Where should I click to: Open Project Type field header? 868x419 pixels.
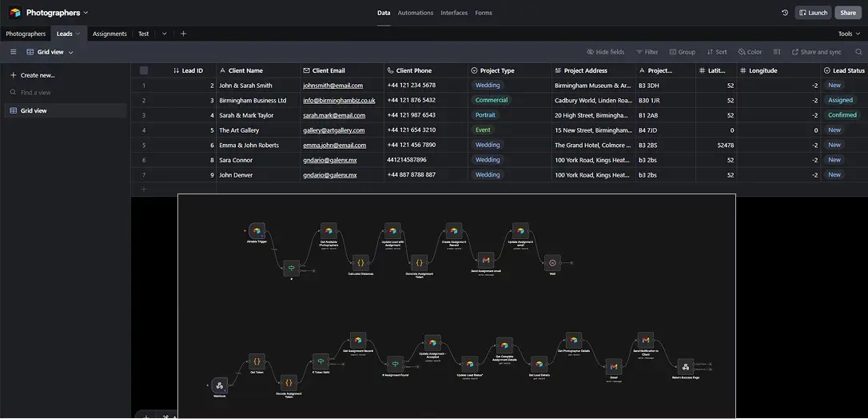(510, 70)
